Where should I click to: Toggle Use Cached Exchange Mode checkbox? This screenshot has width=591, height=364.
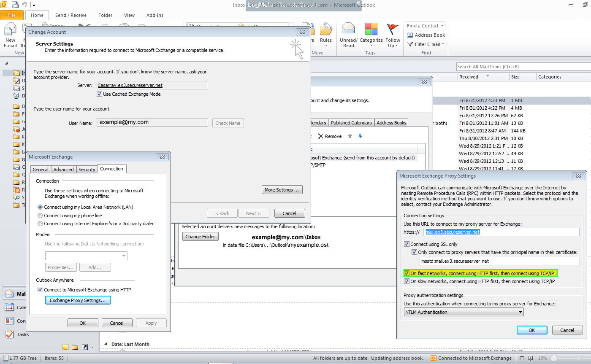coord(100,94)
